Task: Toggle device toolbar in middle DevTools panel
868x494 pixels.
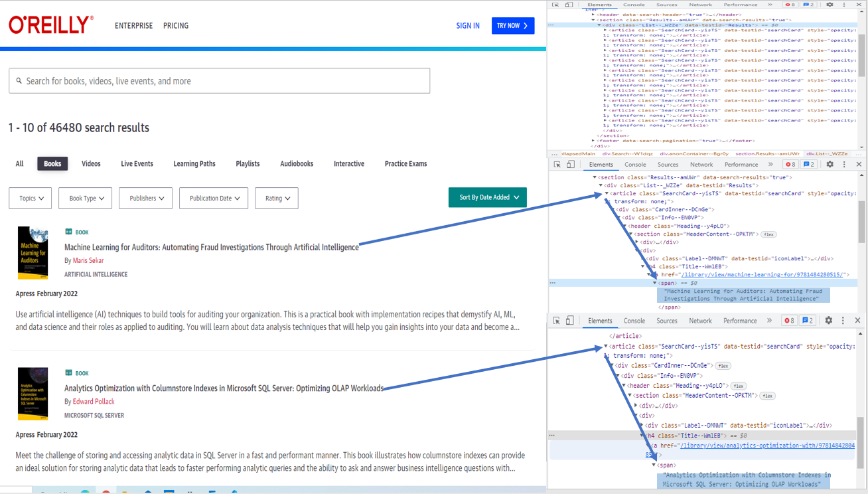Action: point(570,164)
